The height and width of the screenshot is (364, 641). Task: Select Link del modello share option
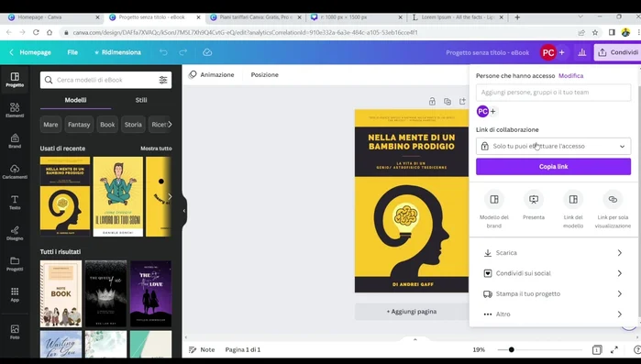(x=573, y=210)
